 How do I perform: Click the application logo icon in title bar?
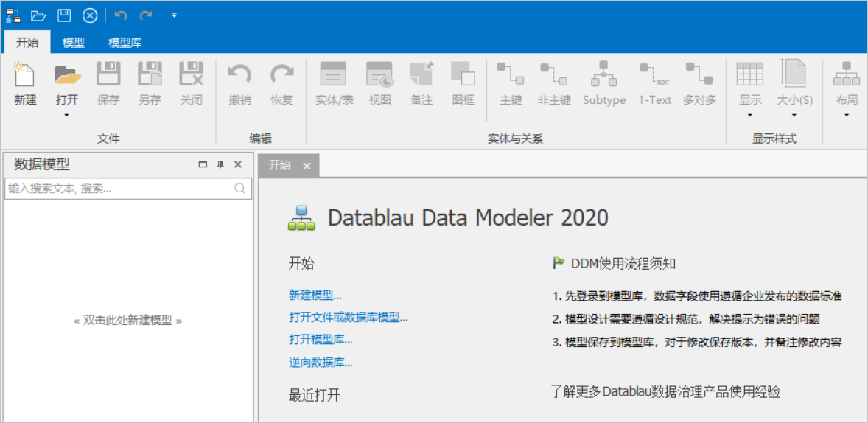point(13,15)
